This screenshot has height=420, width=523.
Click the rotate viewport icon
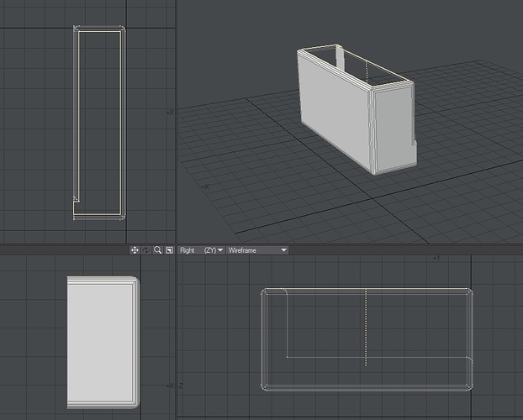[145, 250]
